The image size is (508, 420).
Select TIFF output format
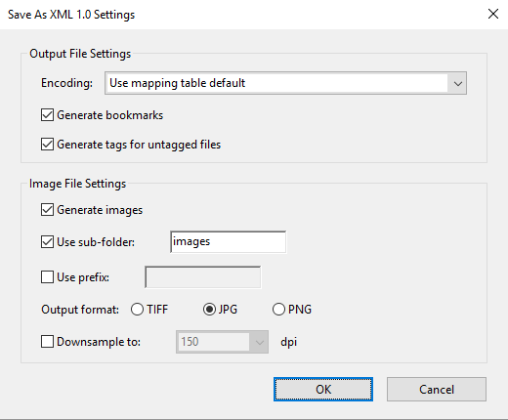137,310
